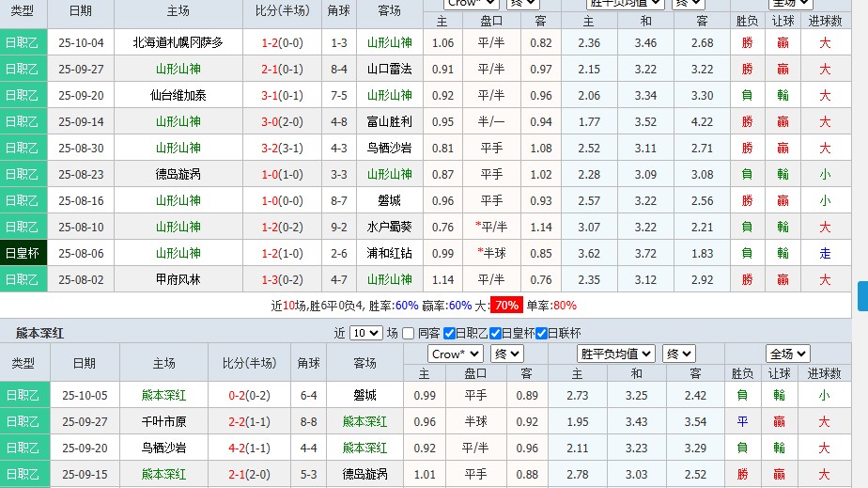Click the 4-2(1-1) score link
The image size is (868, 488).
point(251,449)
